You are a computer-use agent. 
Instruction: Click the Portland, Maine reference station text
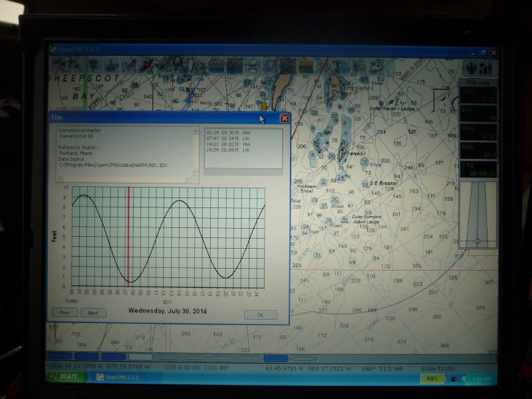[76, 153]
